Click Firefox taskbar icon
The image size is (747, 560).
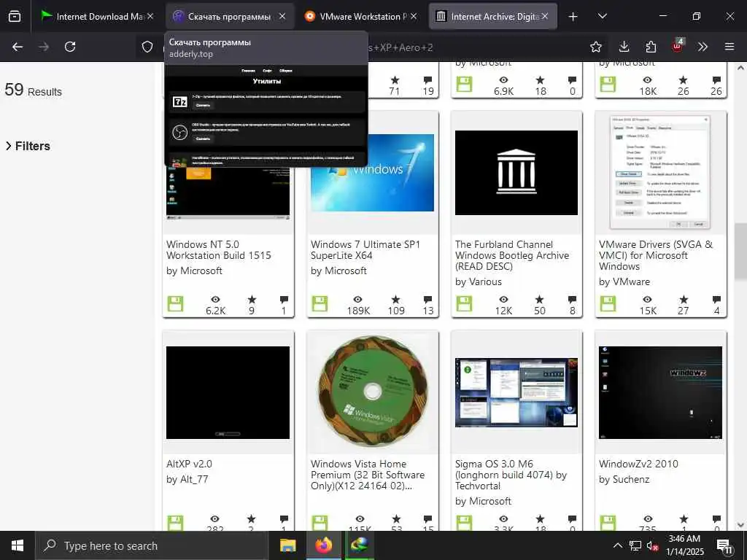click(323, 545)
